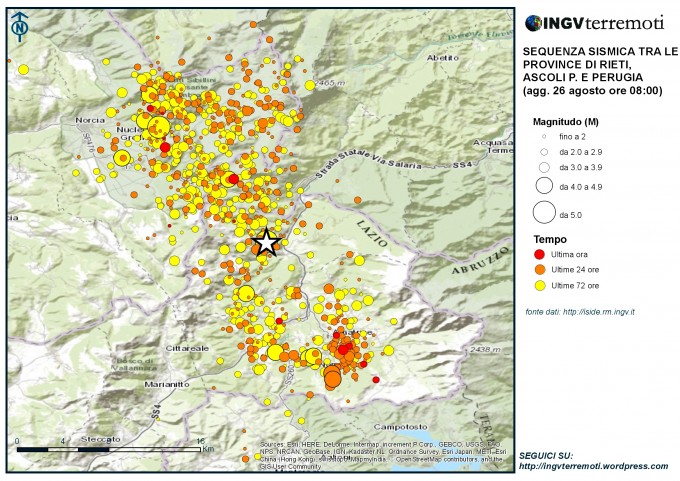Click the 'da 5.0' magnitude legend circle
This screenshot has width=680, height=481.
(544, 213)
